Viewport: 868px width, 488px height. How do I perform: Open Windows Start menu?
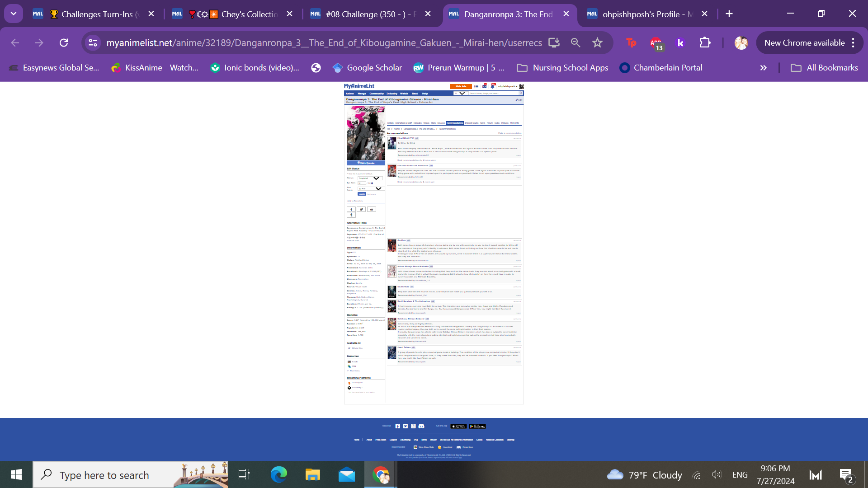16,474
